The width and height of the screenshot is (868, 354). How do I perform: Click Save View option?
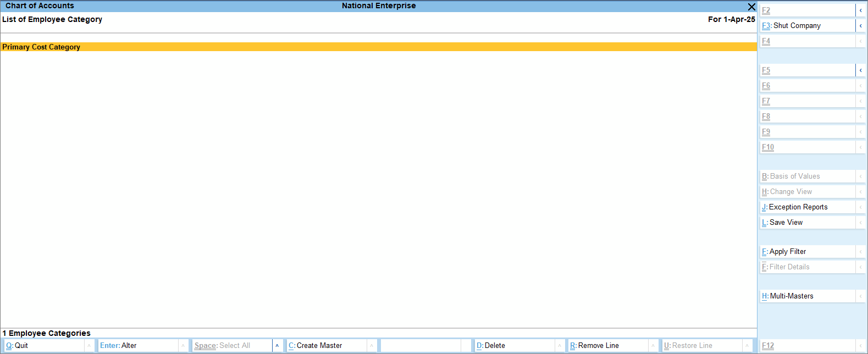tap(807, 223)
